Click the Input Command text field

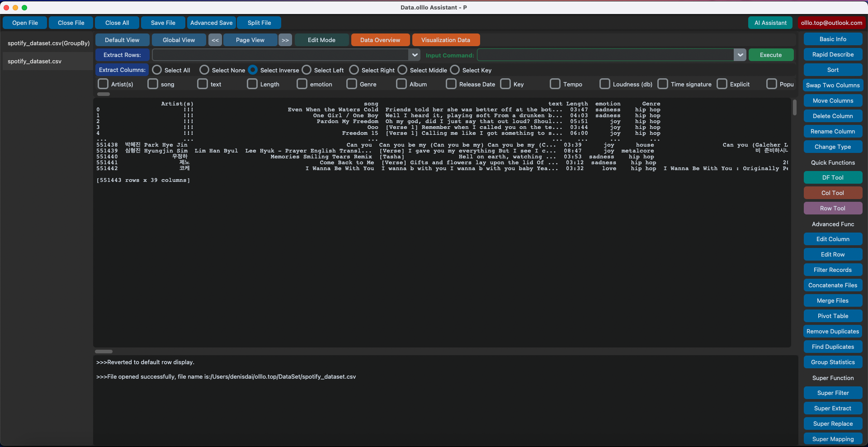coord(606,55)
